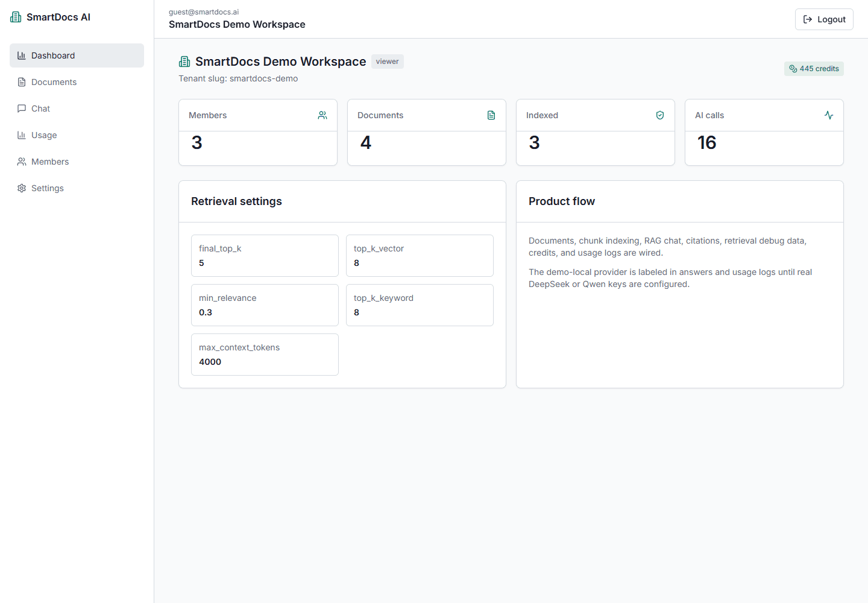Viewport: 868px width, 603px height.
Task: Click the Chat speech bubble icon
Action: click(x=22, y=109)
